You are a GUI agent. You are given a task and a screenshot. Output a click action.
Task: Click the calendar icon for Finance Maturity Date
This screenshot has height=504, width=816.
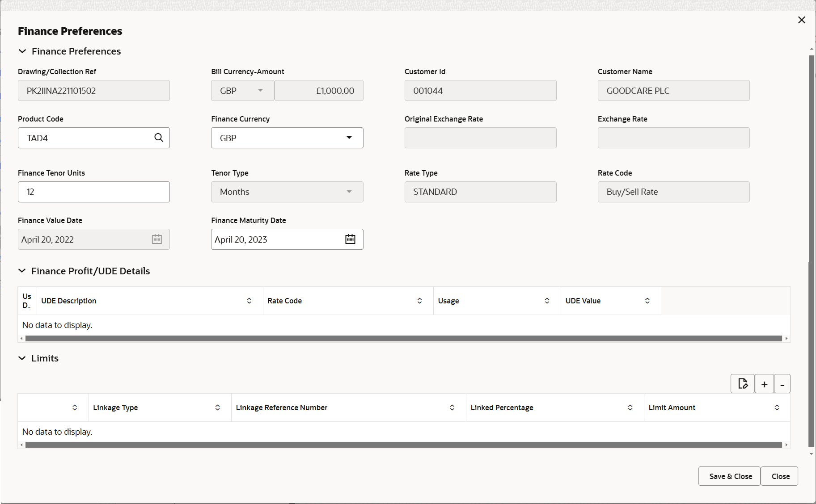(351, 239)
